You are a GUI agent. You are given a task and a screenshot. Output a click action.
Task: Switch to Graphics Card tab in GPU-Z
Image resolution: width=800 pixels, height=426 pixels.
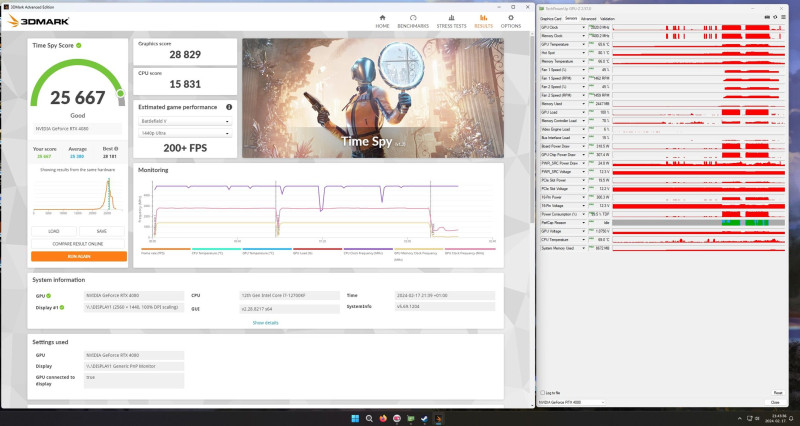[x=551, y=19]
